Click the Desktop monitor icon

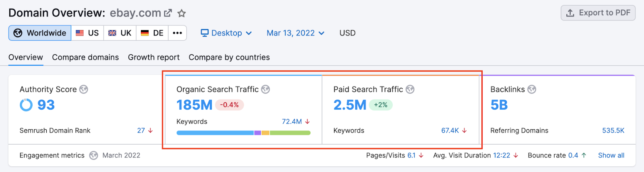coord(205,33)
